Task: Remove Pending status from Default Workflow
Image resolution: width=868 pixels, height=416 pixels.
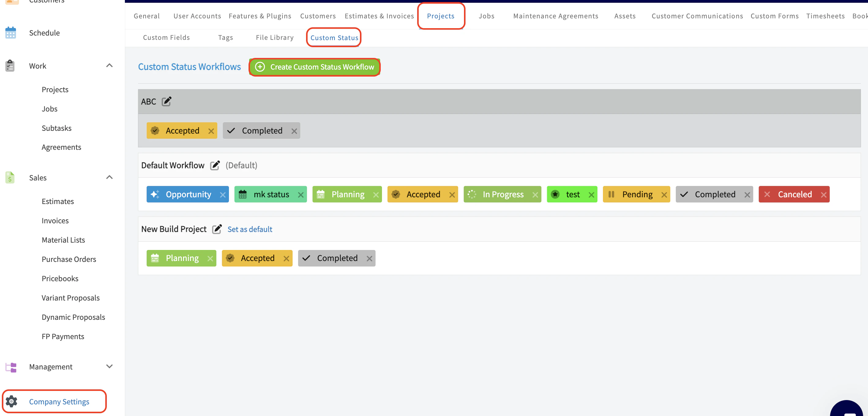Action: click(664, 195)
